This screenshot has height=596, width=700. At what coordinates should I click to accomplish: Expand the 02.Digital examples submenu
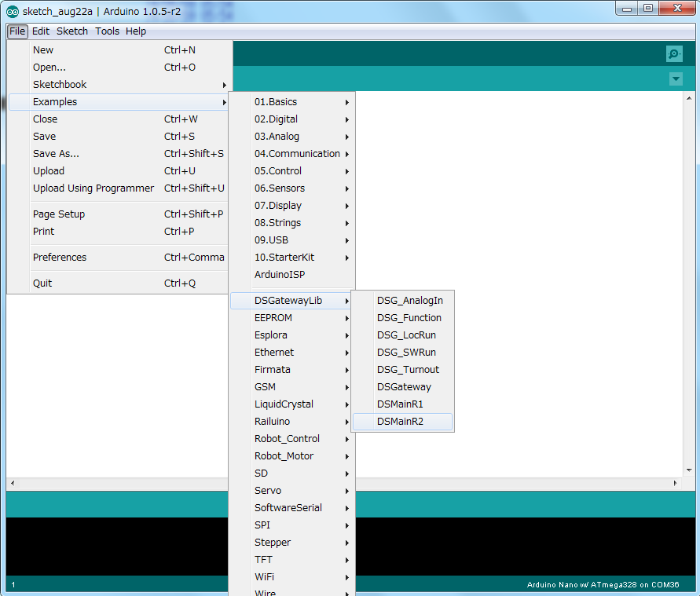pos(292,119)
